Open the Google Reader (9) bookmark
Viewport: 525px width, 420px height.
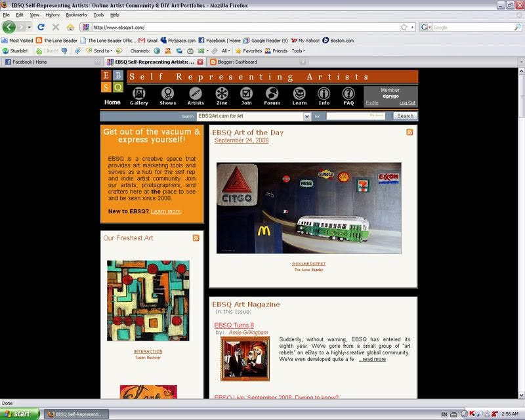pyautogui.click(x=265, y=41)
